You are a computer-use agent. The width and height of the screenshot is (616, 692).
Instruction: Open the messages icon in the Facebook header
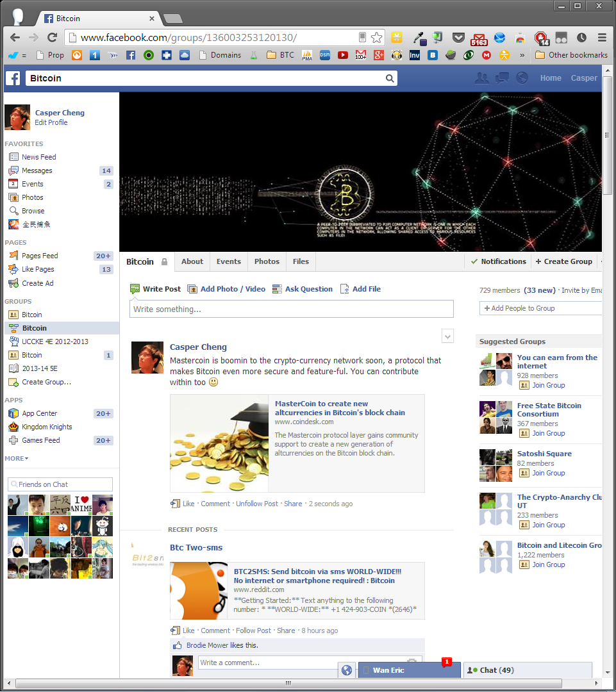coord(502,78)
